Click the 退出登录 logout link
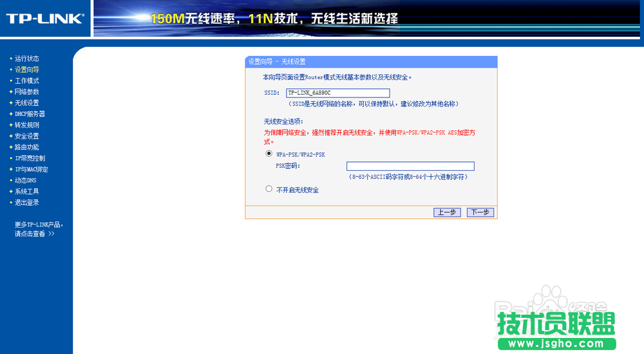The height and width of the screenshot is (354, 644). (27, 202)
